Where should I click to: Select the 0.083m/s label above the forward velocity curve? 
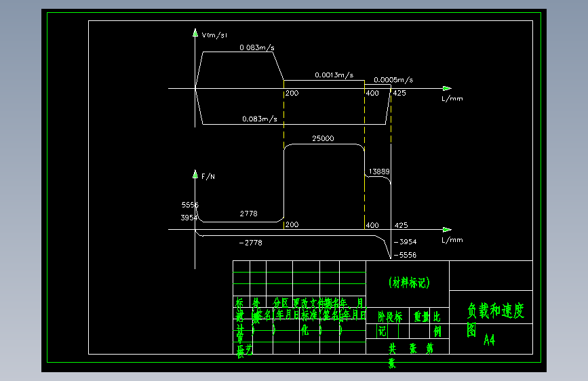tap(257, 47)
